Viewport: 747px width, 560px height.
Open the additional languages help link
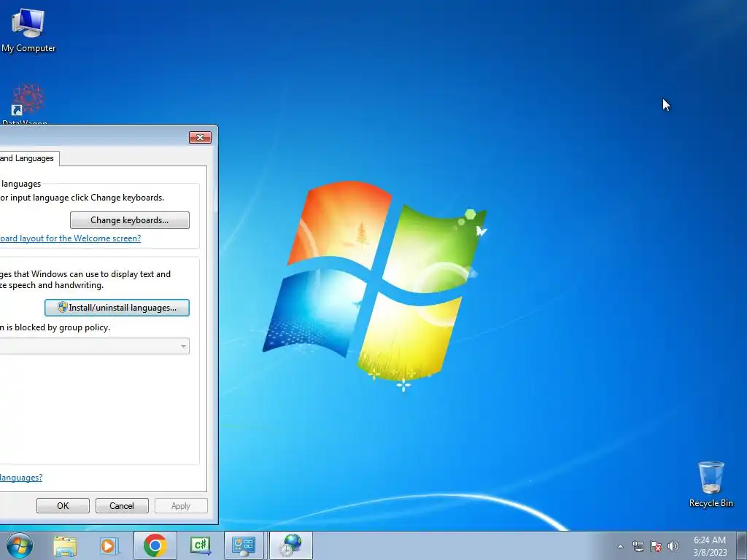tap(21, 477)
